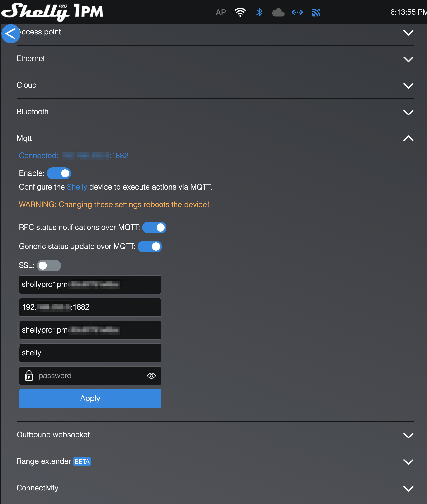
Task: Click the Apply button
Action: pyautogui.click(x=90, y=399)
